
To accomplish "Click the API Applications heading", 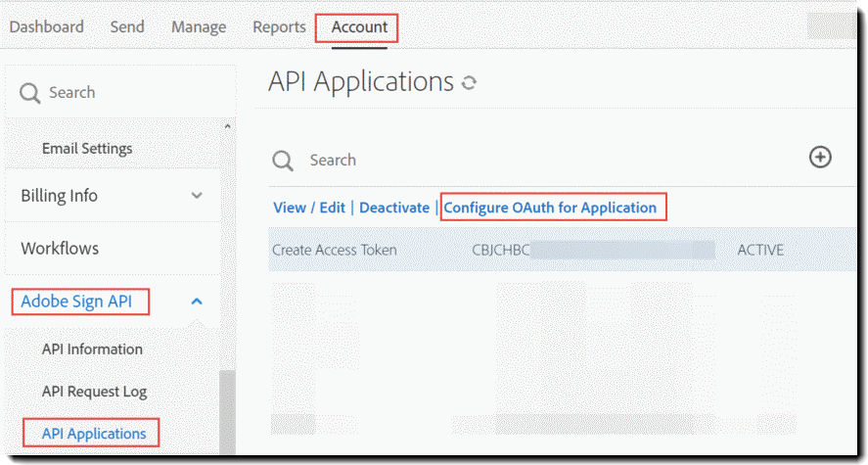I will tap(361, 82).
